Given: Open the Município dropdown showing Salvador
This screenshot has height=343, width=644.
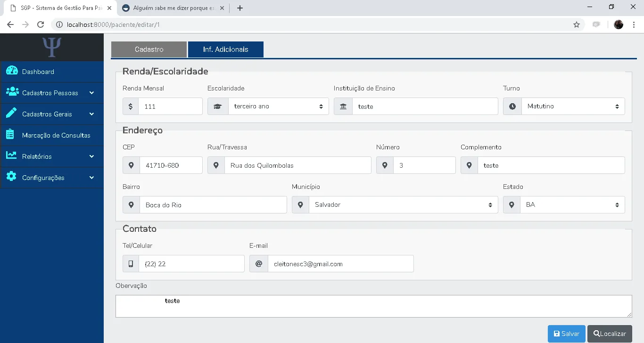Looking at the screenshot, I should (x=403, y=205).
